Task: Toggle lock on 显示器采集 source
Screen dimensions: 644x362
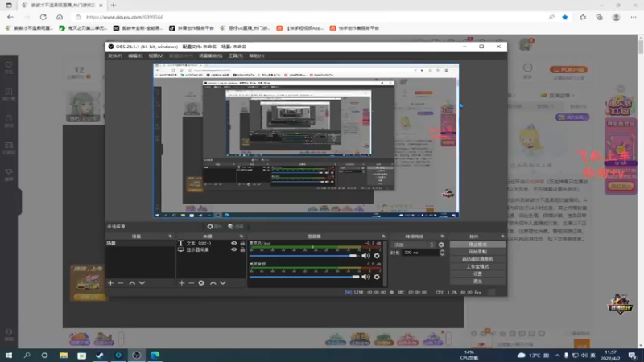Action: [x=242, y=249]
